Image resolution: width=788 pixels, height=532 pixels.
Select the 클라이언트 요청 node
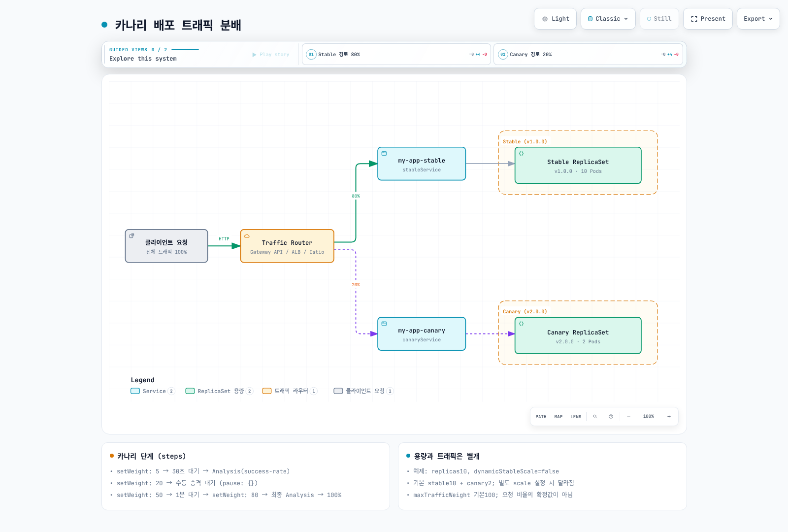166,246
